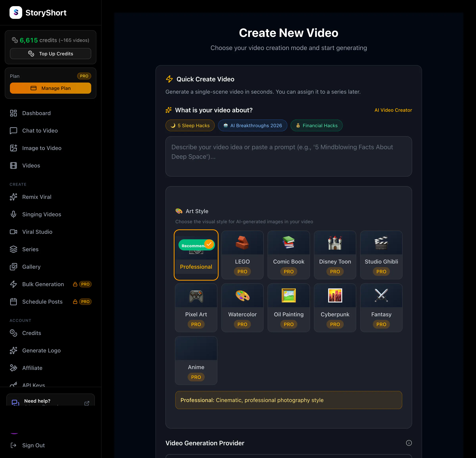Click the Art Style palette icon
The width and height of the screenshot is (476, 458).
click(179, 211)
